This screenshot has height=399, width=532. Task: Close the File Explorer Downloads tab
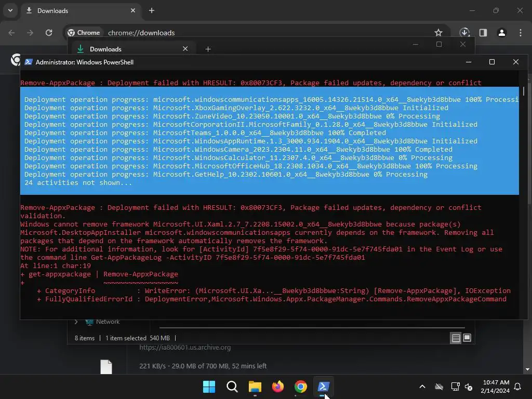pos(185,49)
